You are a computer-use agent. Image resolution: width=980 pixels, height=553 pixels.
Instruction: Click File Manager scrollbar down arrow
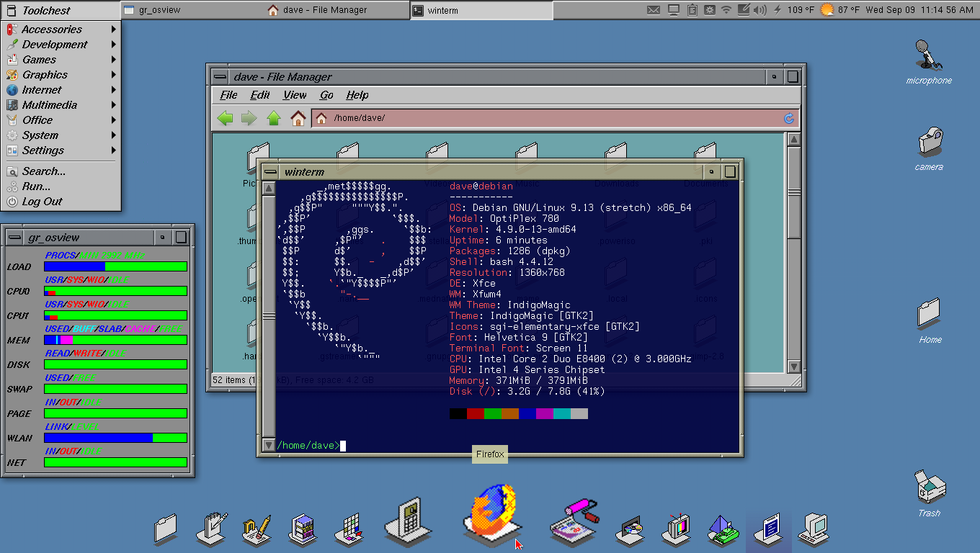[793, 367]
